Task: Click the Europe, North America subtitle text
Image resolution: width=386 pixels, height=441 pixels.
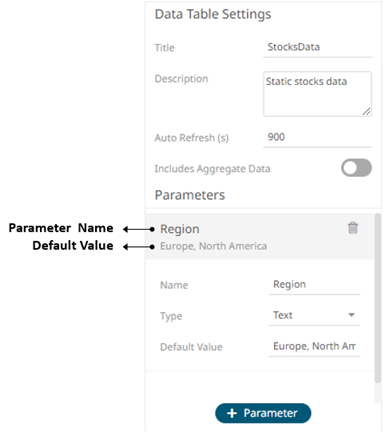Action: pos(213,246)
